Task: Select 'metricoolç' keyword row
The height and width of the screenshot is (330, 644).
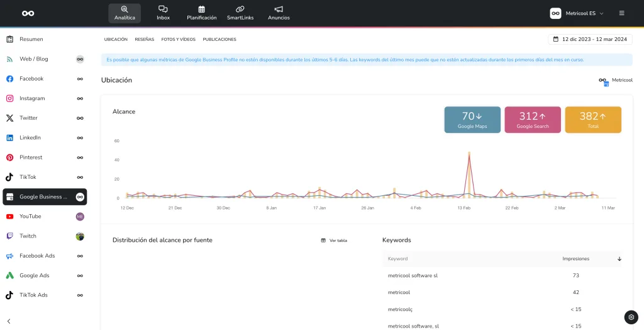Action: tap(502, 309)
